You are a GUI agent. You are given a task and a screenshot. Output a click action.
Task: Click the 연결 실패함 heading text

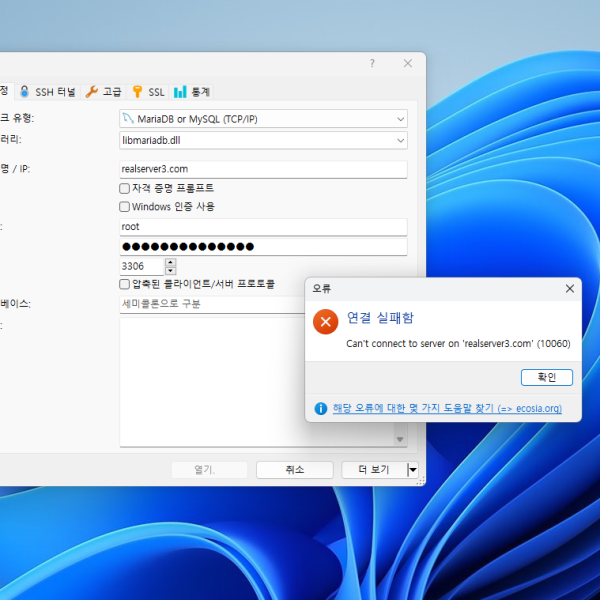[380, 318]
